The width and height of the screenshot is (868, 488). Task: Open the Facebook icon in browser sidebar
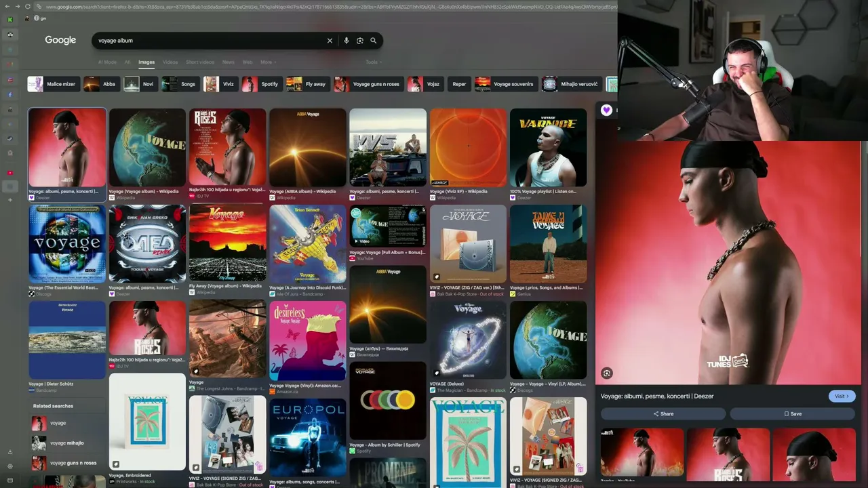tap(9, 95)
